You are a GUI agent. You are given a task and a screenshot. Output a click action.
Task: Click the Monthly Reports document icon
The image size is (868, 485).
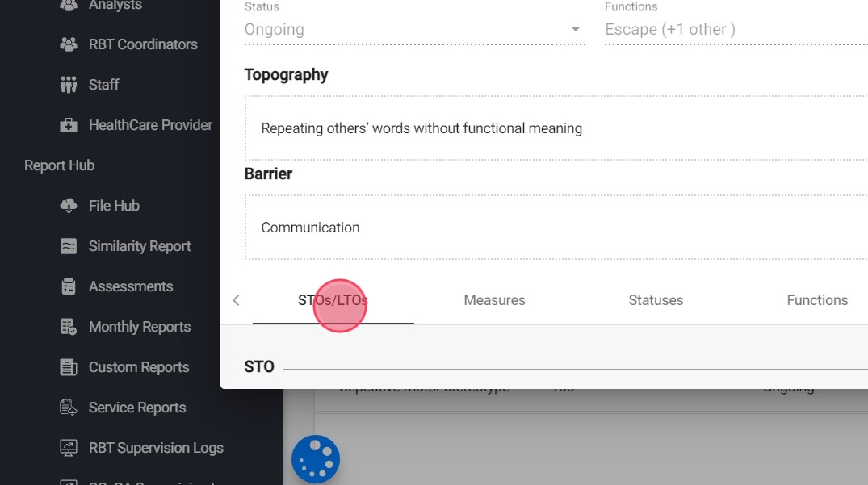[x=69, y=327]
